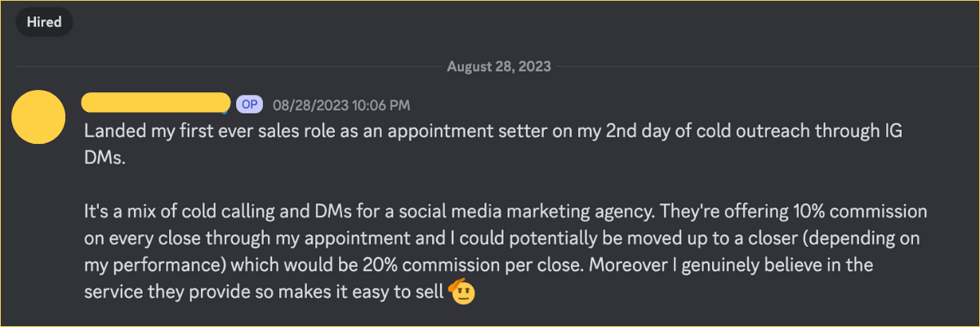Open the poster's yellow circular avatar
The width and height of the screenshot is (980, 327).
pos(38,117)
